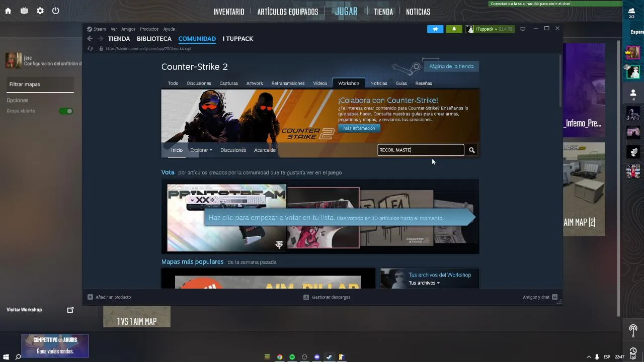Viewport: 644px width, 362px height.
Task: Click the Gestionar descargas download icon
Action: (x=306, y=297)
